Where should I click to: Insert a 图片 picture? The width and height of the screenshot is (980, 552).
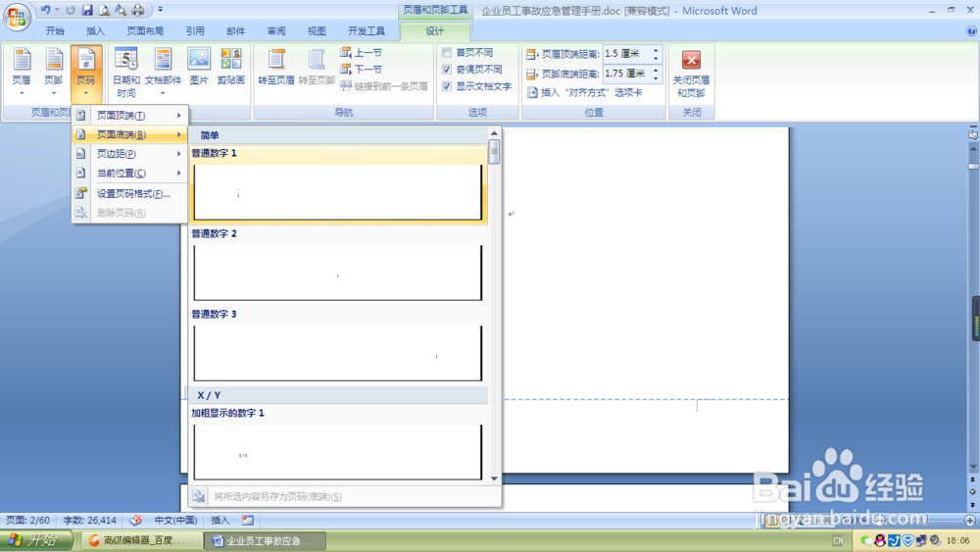click(x=199, y=67)
